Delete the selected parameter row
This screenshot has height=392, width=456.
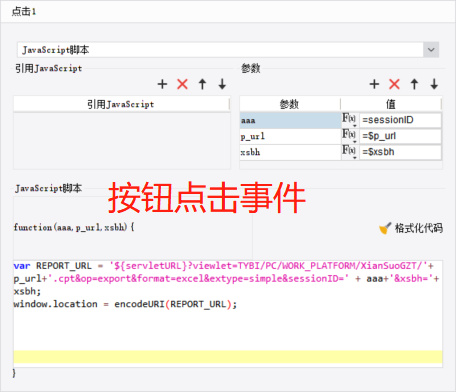coord(394,84)
